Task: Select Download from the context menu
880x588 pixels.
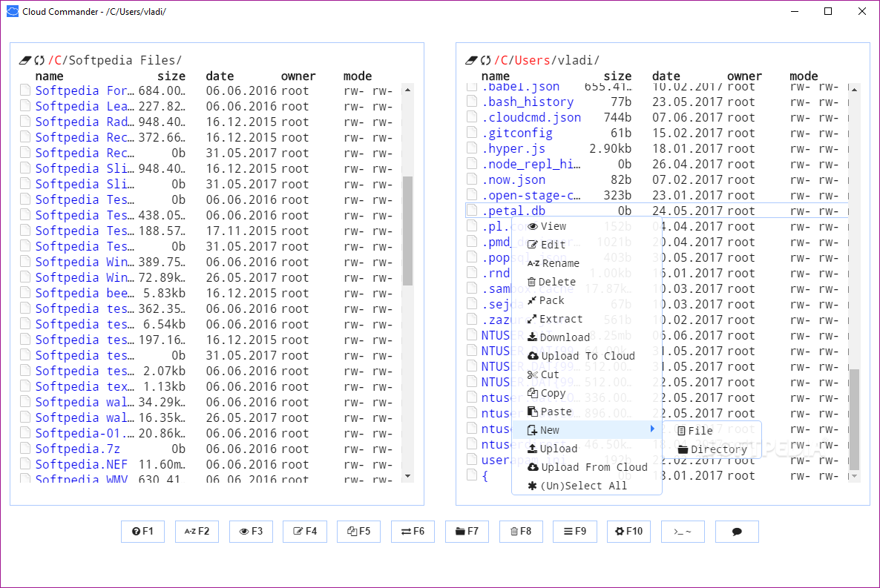Action: 587,337
